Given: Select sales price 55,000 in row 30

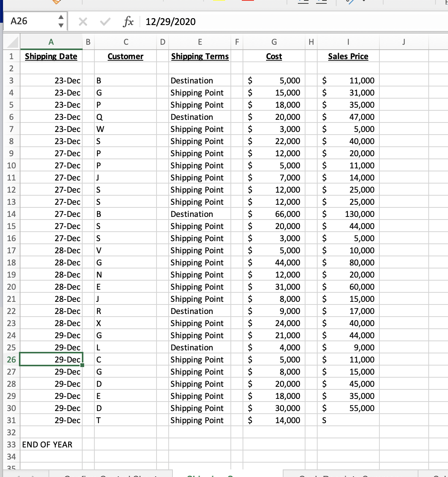Looking at the screenshot, I should (348, 408).
